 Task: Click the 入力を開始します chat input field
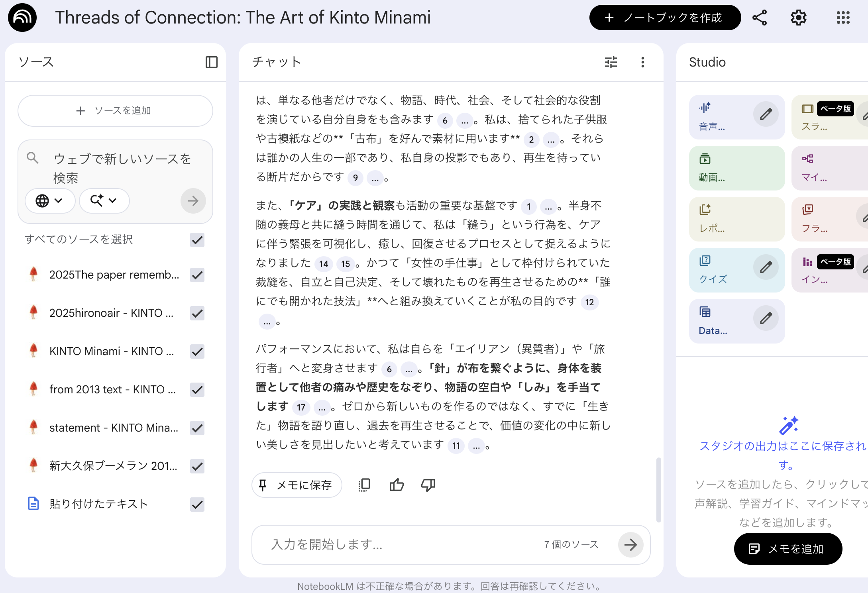click(x=399, y=544)
